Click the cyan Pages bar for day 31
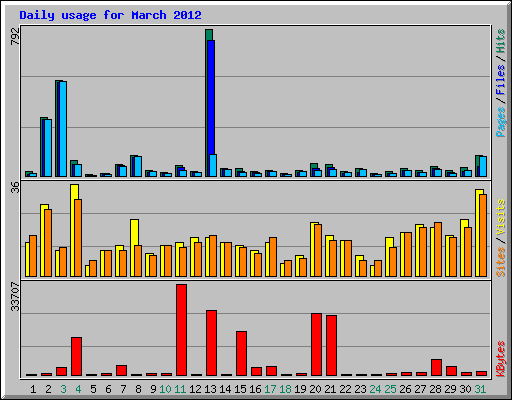The width and height of the screenshot is (512, 400). (x=483, y=166)
